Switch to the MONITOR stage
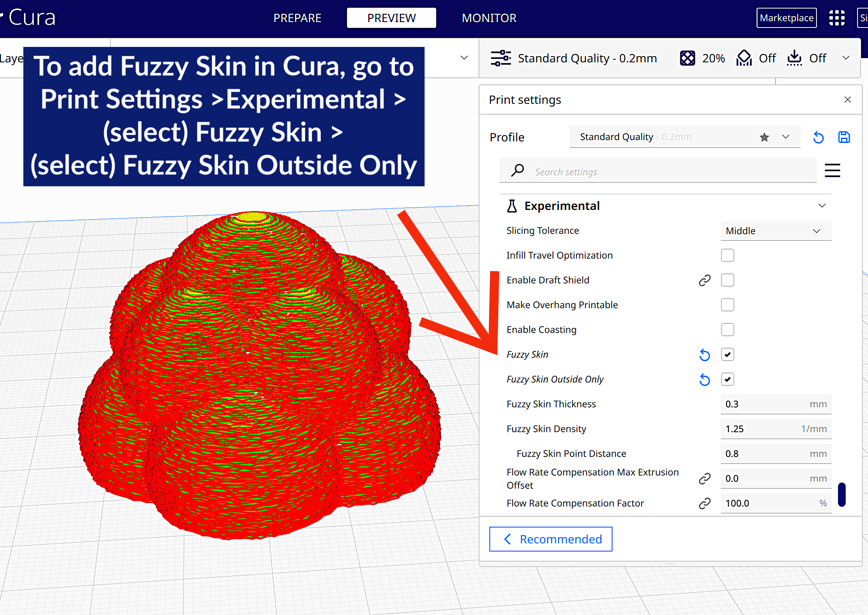The height and width of the screenshot is (615, 868). 489,18
